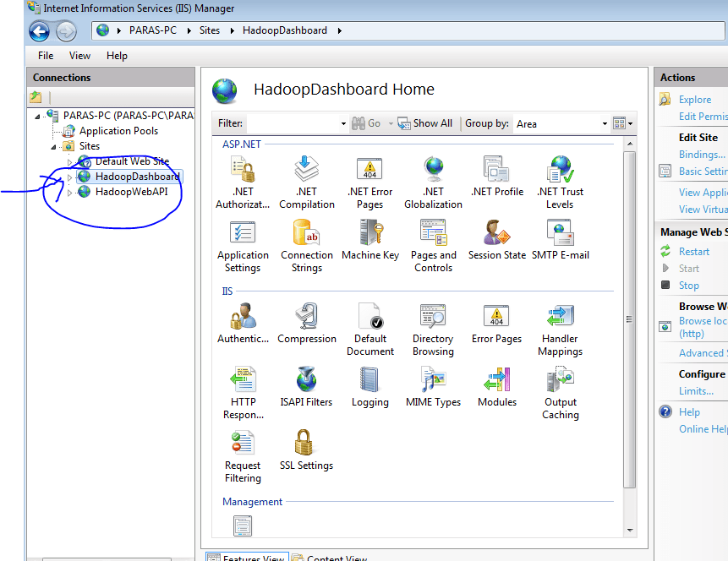Click Bindings... action link
Image resolution: width=728 pixels, height=561 pixels.
(702, 154)
